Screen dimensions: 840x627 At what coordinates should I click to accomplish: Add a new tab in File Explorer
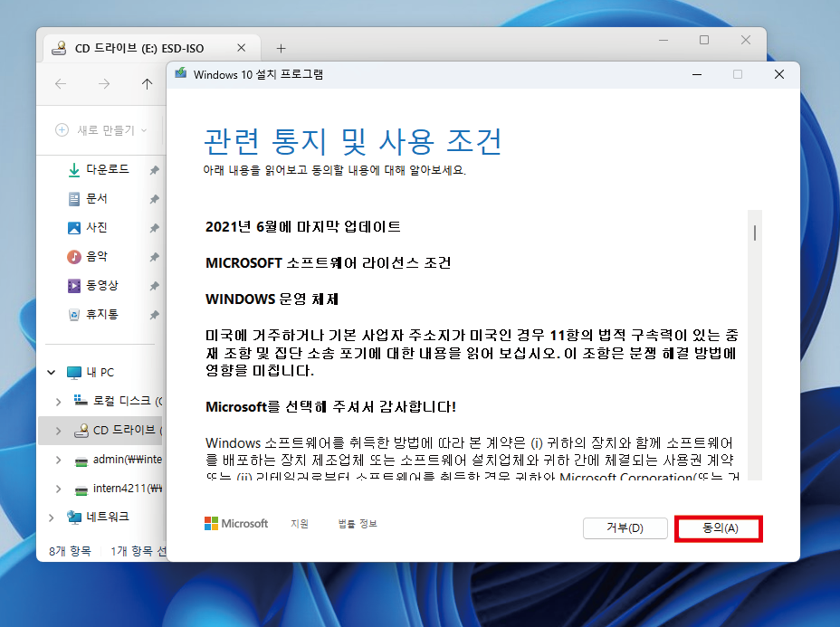(281, 49)
